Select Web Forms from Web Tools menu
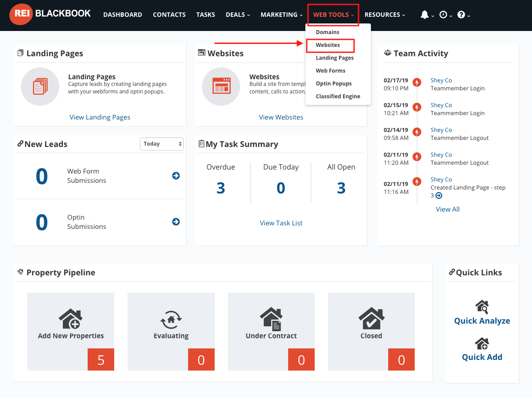 coord(331,71)
